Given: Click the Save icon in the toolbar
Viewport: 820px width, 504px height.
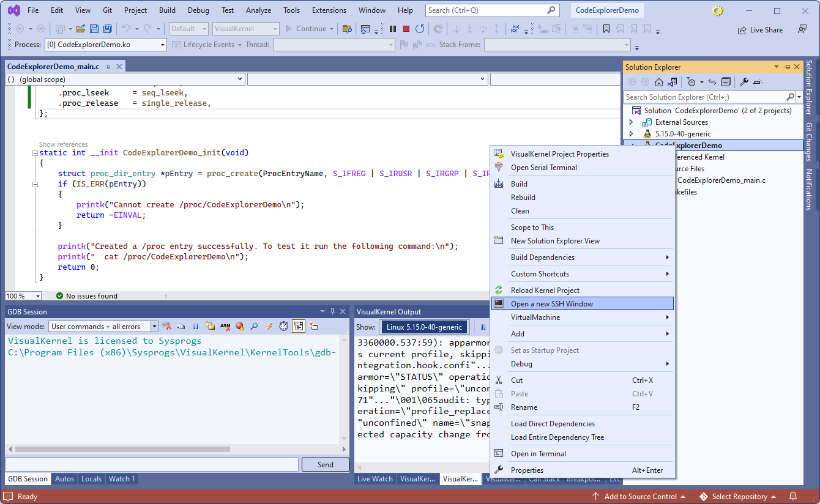Looking at the screenshot, I should [x=94, y=29].
